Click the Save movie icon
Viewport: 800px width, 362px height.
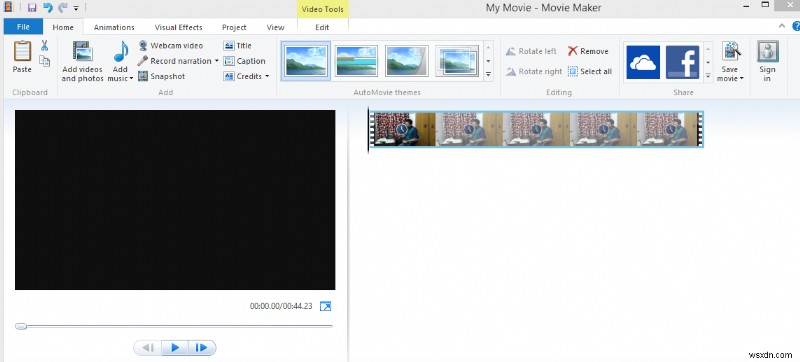730,52
